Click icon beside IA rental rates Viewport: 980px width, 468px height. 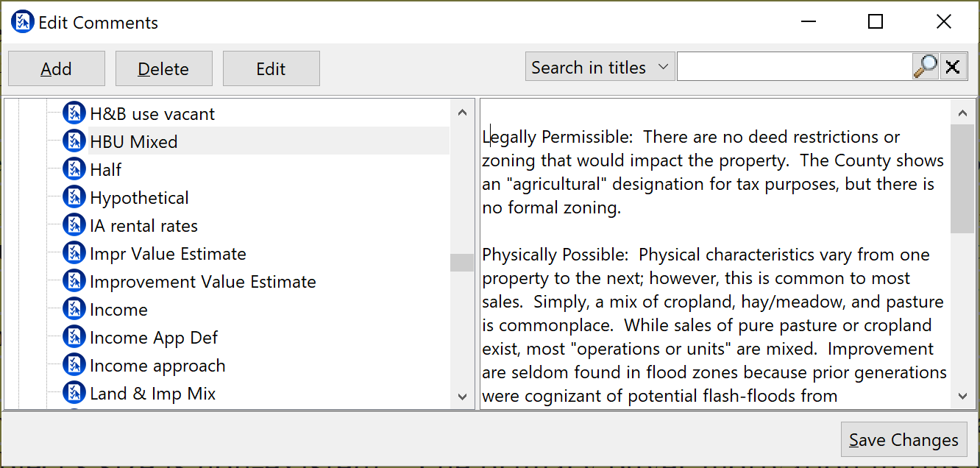point(74,225)
